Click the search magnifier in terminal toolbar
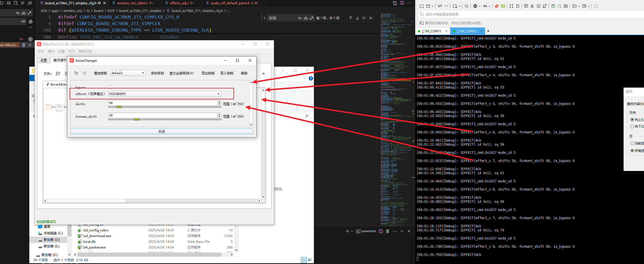 [x=467, y=6]
